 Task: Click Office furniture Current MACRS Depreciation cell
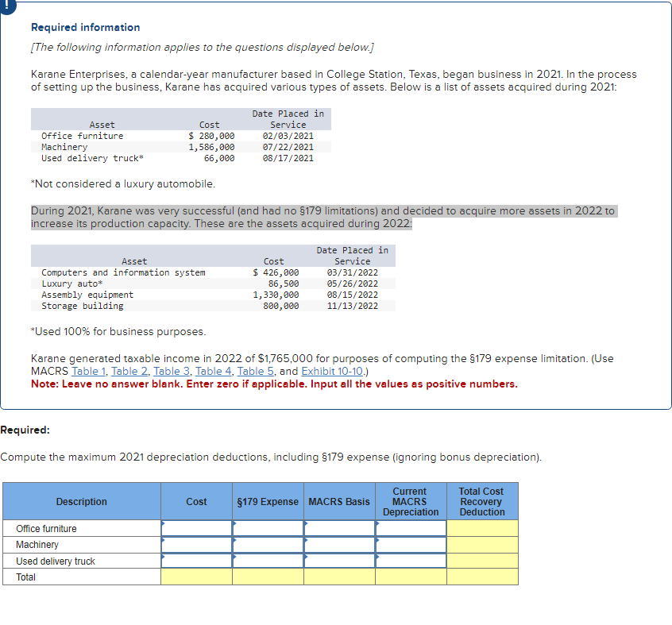click(x=411, y=528)
